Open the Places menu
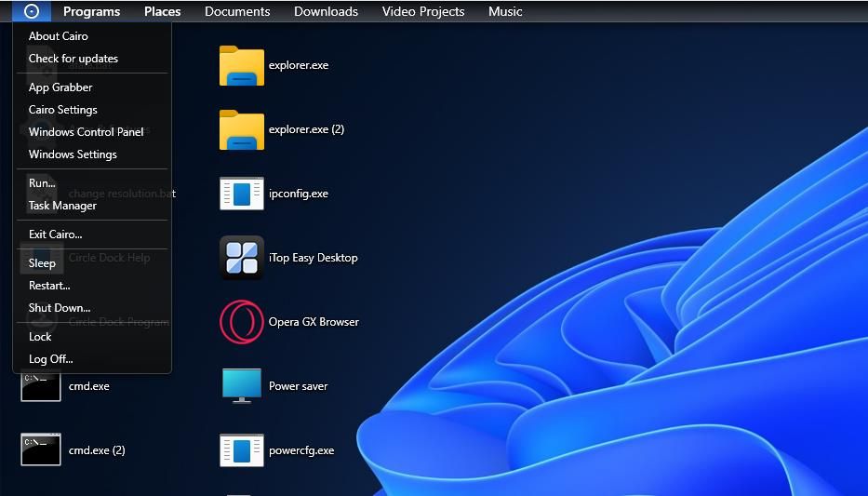Image resolution: width=868 pixels, height=496 pixels. pos(162,11)
